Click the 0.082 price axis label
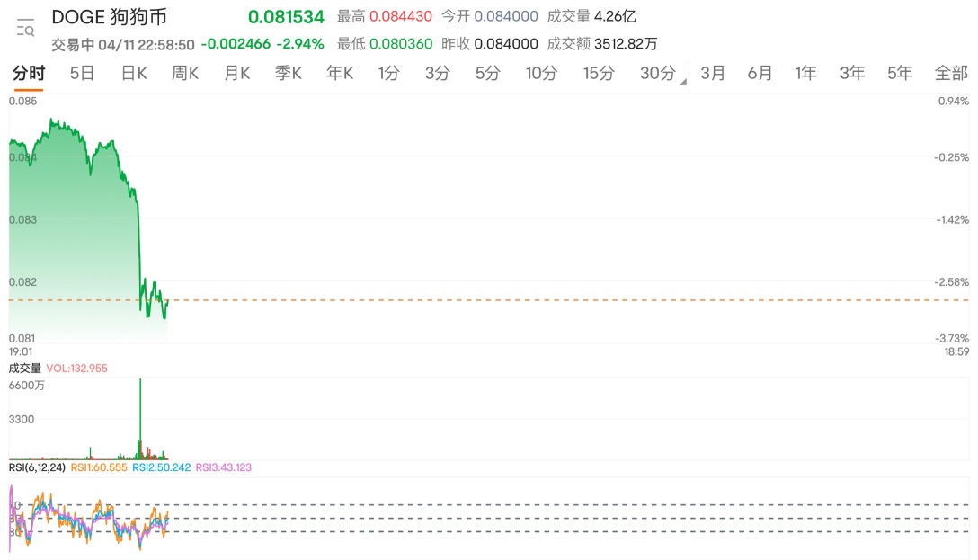 (23, 282)
